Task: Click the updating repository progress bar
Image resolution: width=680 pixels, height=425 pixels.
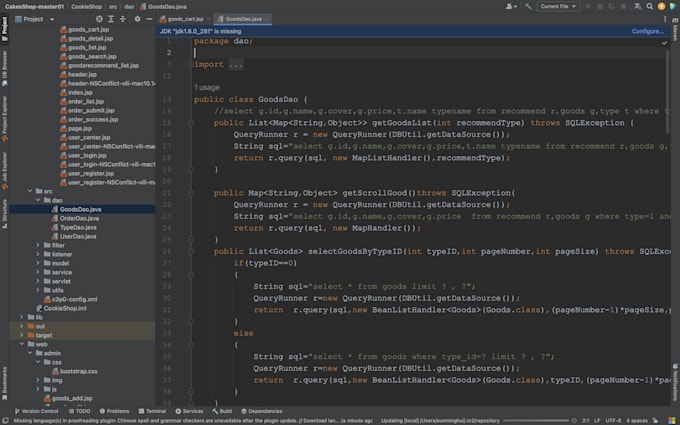Action: click(x=536, y=421)
